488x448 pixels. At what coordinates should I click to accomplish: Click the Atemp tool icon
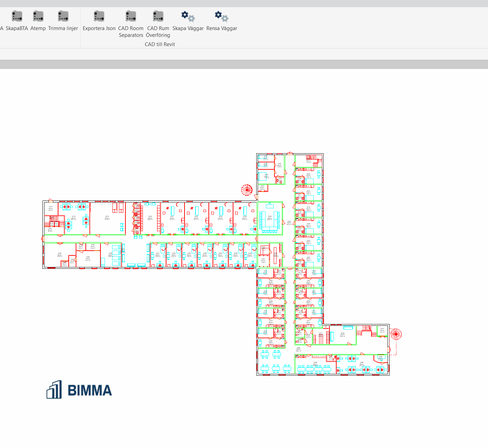[38, 16]
